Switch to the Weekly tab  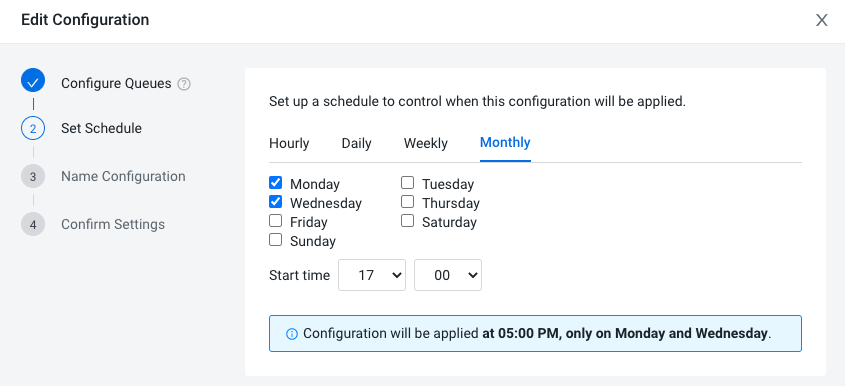pos(426,143)
